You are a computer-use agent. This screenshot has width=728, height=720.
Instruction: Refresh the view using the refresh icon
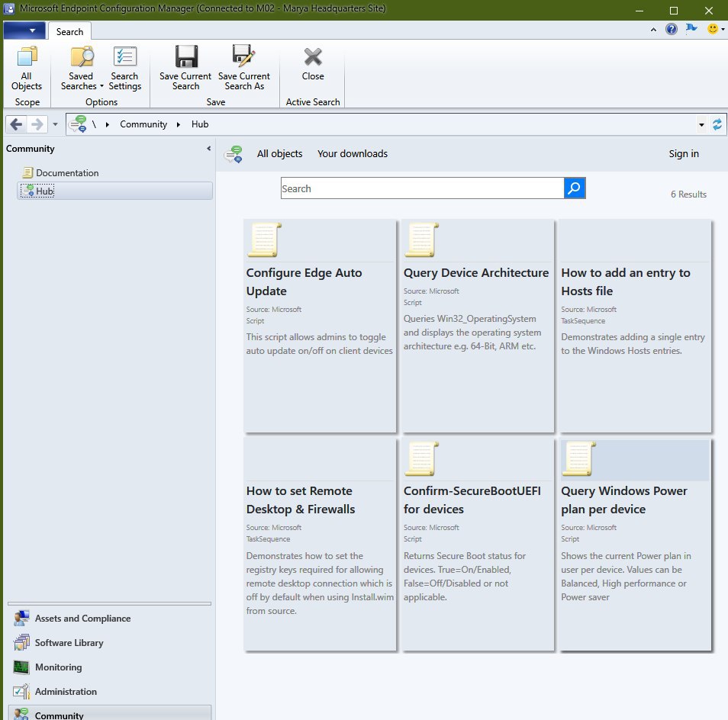click(x=717, y=124)
